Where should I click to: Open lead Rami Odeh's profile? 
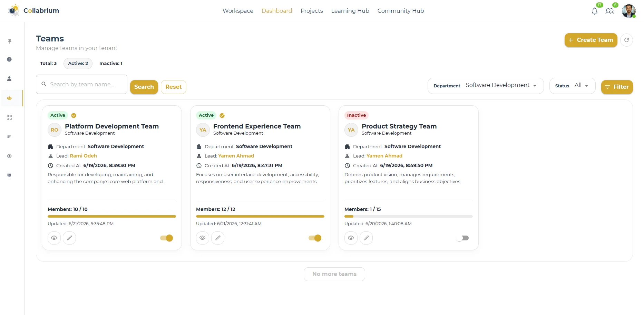[x=83, y=156]
